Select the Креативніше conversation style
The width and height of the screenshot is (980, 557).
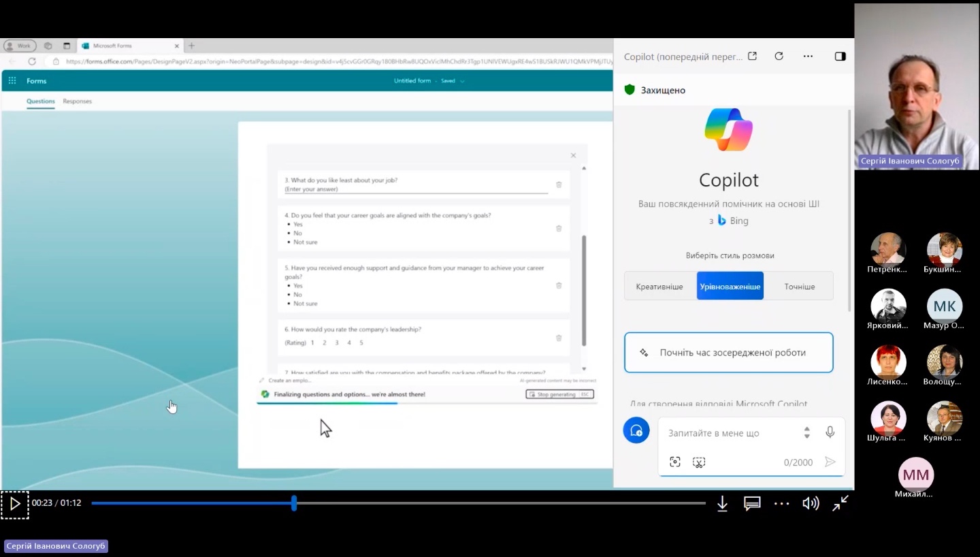(659, 287)
